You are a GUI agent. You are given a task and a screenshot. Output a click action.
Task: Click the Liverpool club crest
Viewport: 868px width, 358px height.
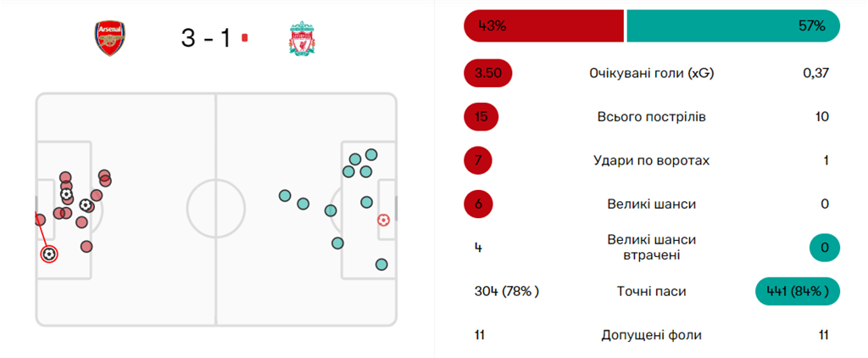300,39
